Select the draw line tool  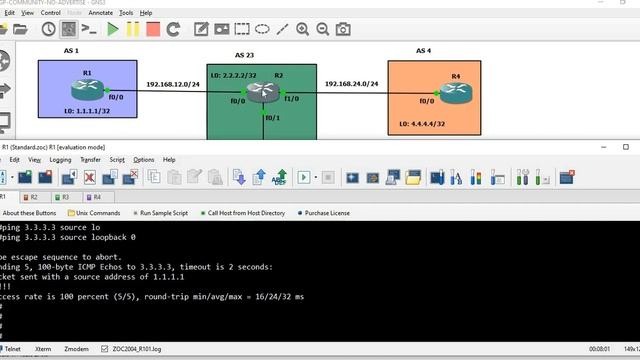(x=282, y=29)
